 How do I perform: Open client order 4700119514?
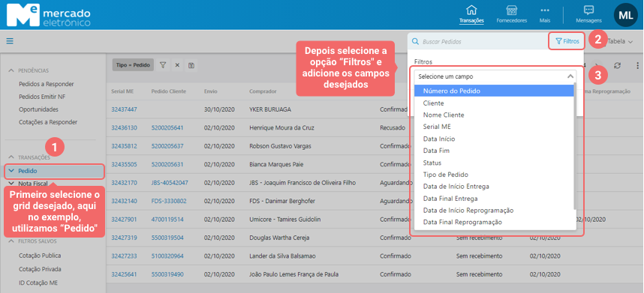(x=167, y=220)
